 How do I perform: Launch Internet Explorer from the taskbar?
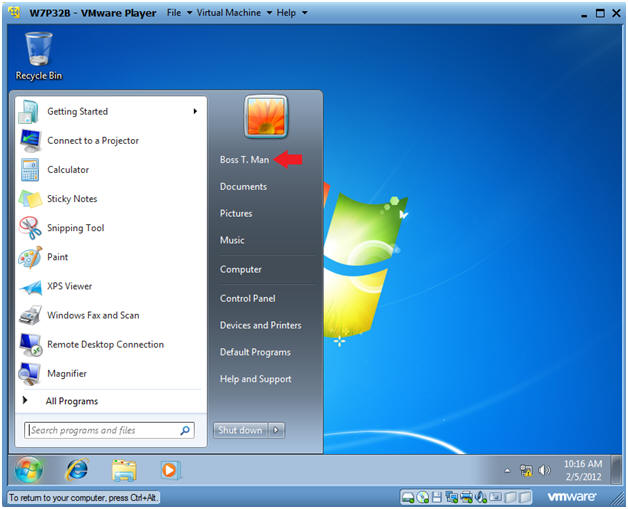(76, 469)
